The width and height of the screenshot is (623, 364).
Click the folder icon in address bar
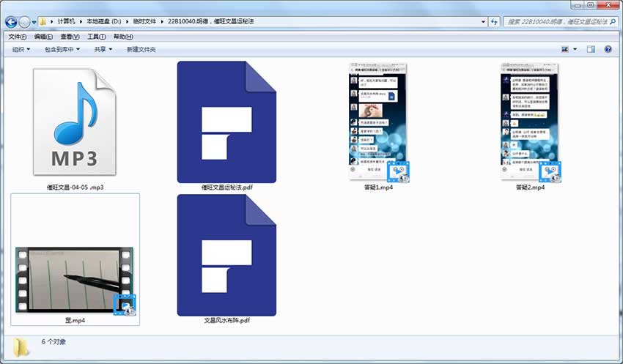point(43,21)
